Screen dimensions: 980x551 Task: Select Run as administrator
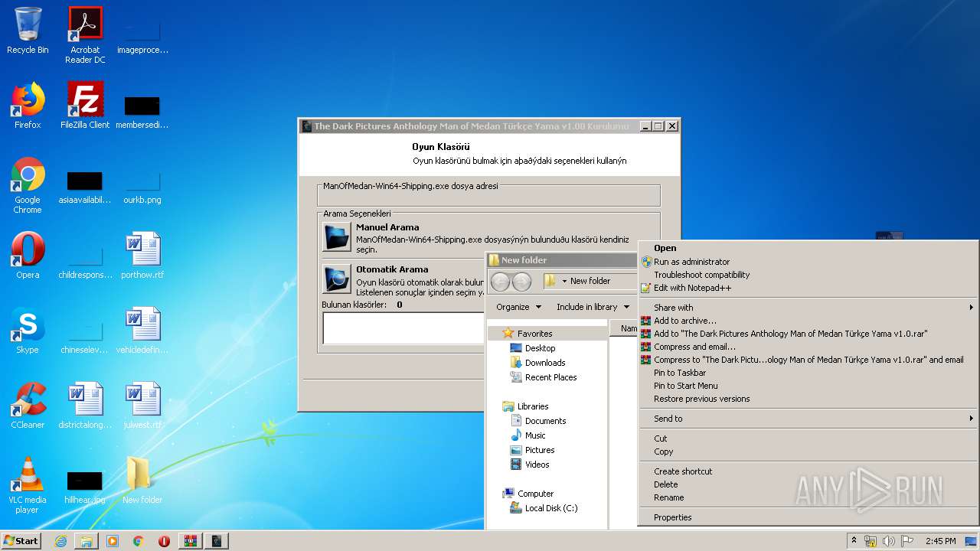click(808, 262)
